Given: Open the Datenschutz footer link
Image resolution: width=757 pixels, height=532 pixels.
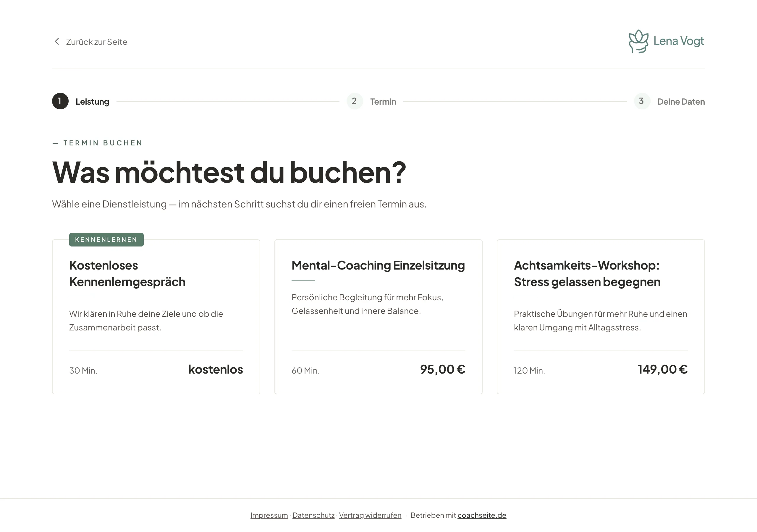Looking at the screenshot, I should [313, 515].
